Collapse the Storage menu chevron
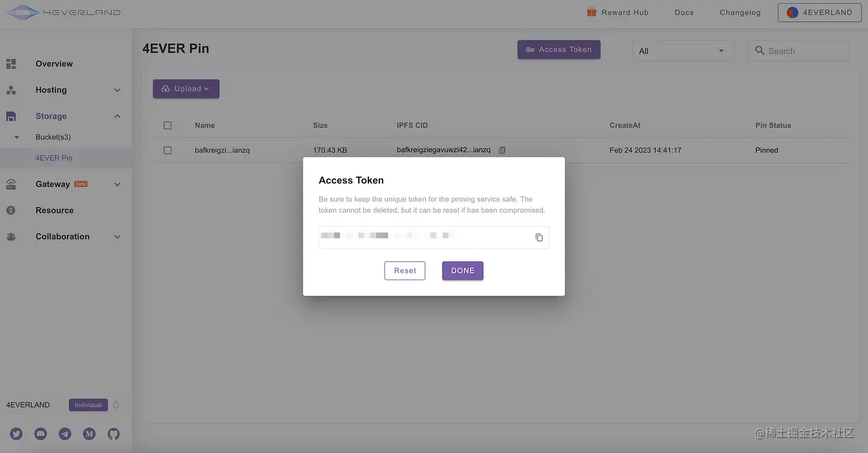This screenshot has height=453, width=868. (x=117, y=116)
